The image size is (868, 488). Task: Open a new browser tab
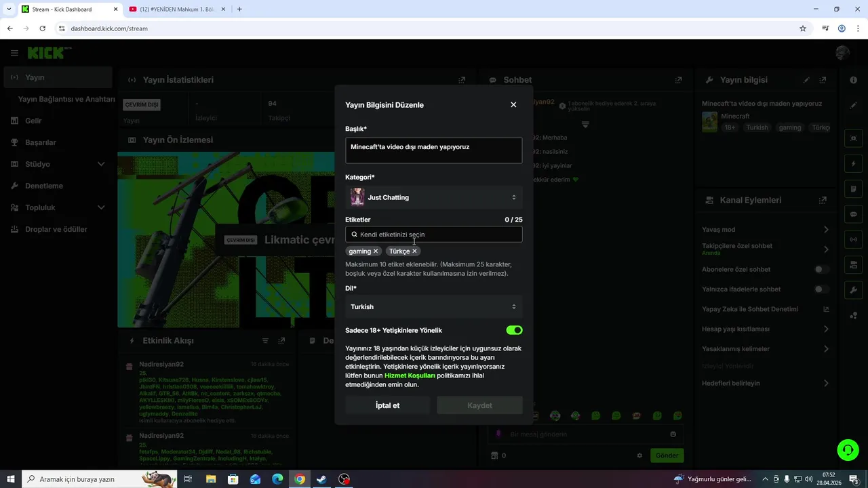pyautogui.click(x=239, y=9)
